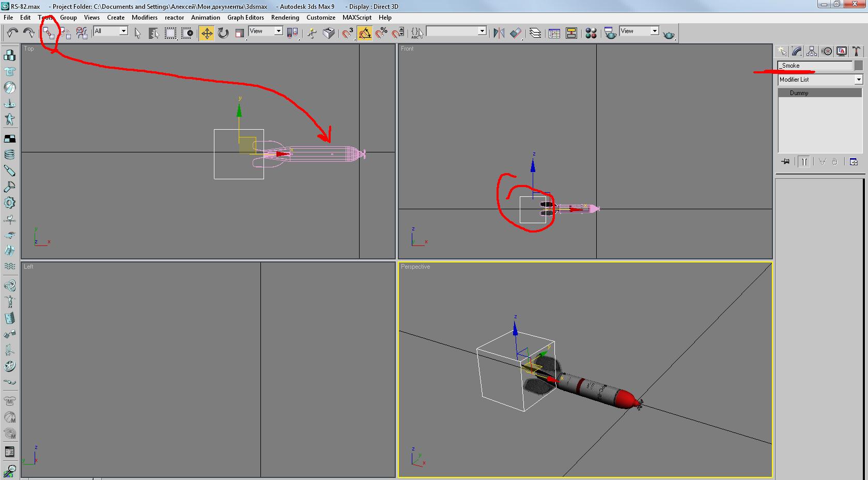Open the named selection sets dropdown
The width and height of the screenshot is (868, 480).
tap(456, 31)
